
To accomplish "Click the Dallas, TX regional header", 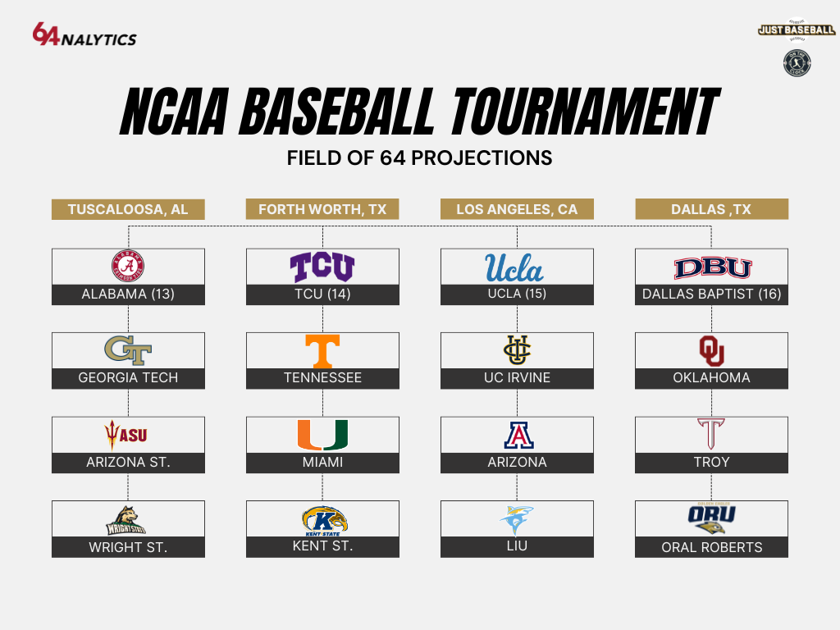I will point(711,209).
